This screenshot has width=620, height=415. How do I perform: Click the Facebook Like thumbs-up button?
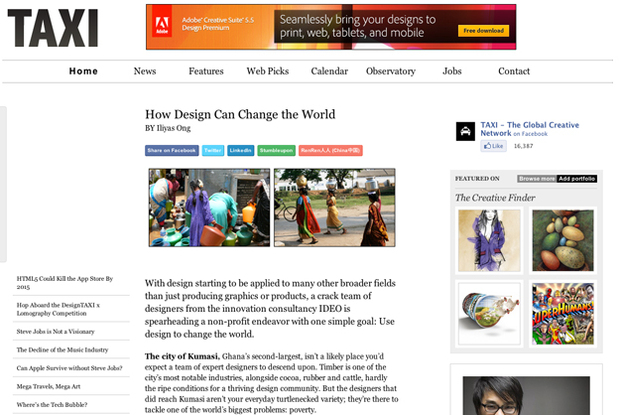tap(493, 146)
